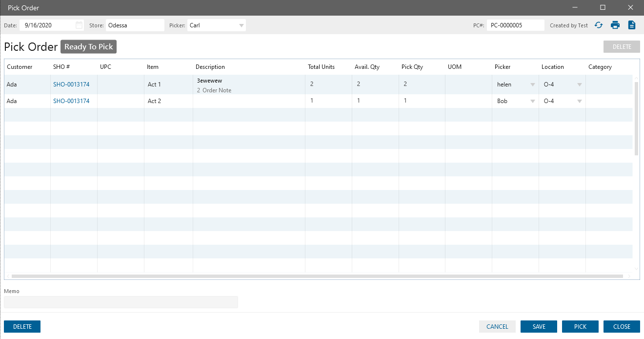644x339 pixels.
Task: Click the 2 Order Note text
Action: pyautogui.click(x=214, y=90)
